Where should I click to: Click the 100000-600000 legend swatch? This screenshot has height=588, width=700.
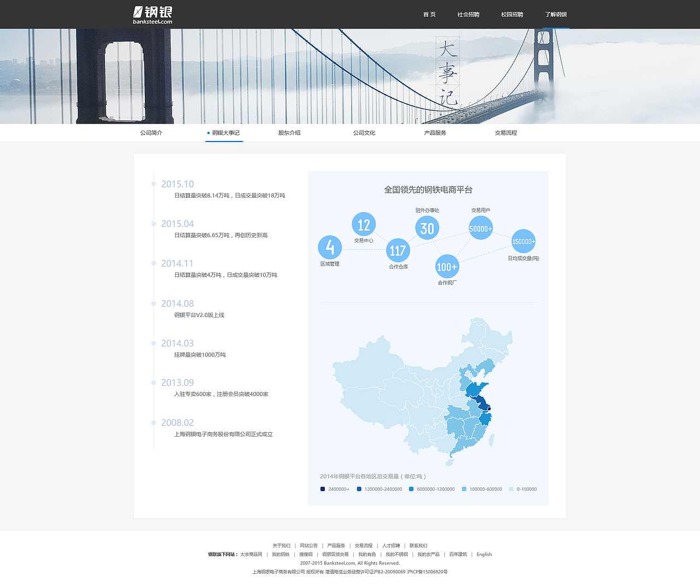(x=464, y=489)
